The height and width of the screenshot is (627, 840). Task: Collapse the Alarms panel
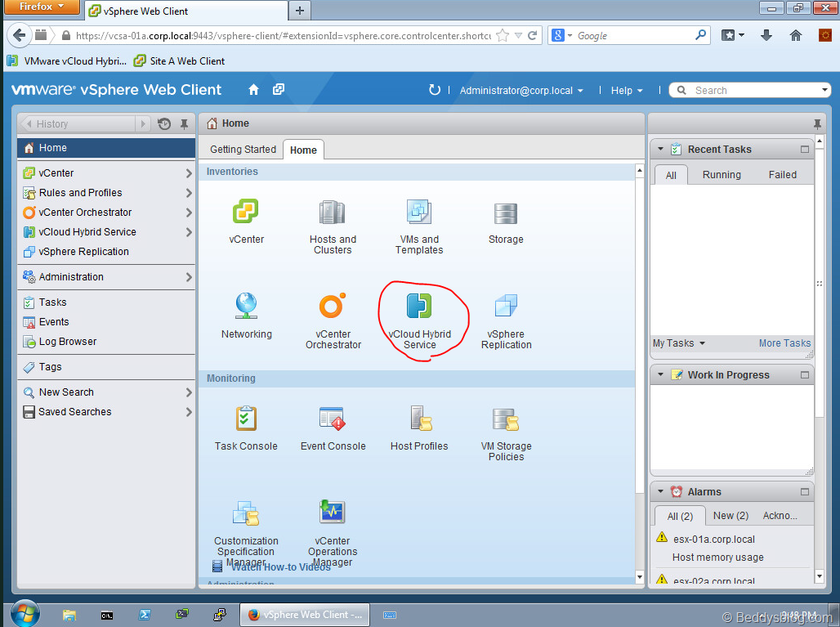click(660, 491)
